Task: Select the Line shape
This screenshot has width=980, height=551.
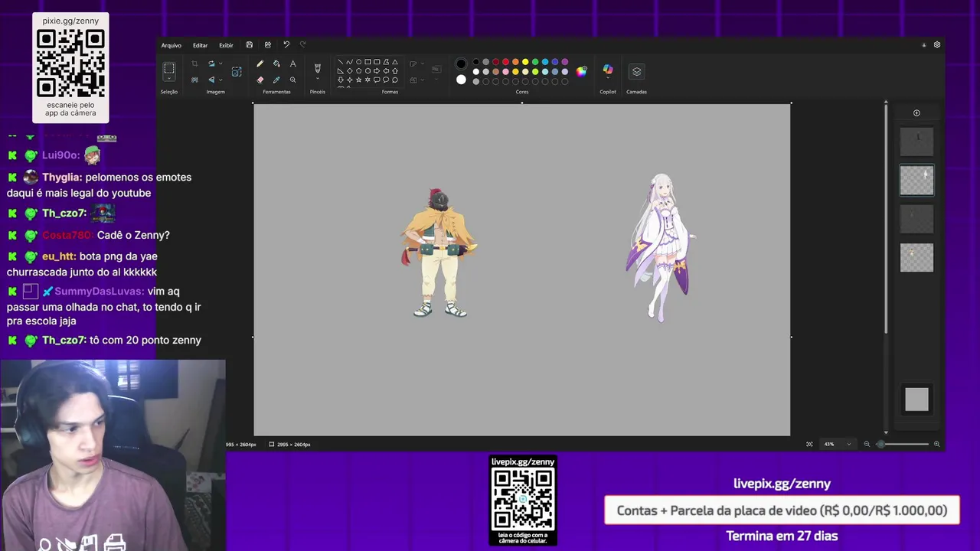Action: click(x=341, y=62)
